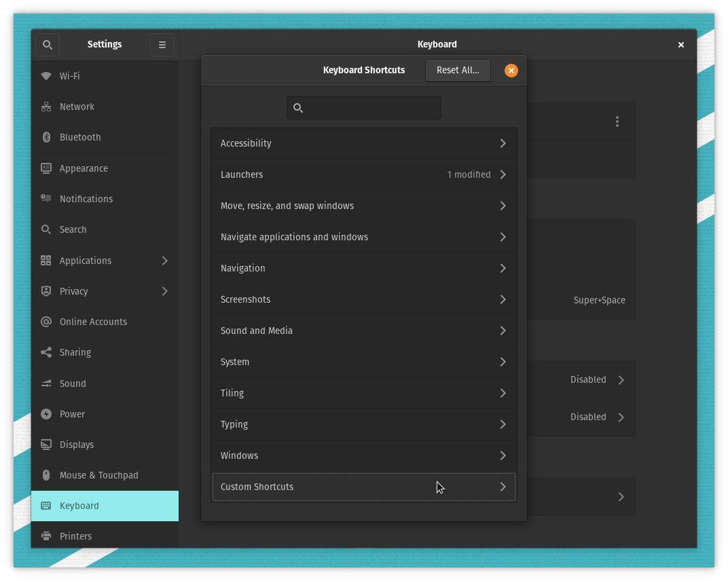
Task: Click inside the shortcuts search field
Action: (364, 107)
